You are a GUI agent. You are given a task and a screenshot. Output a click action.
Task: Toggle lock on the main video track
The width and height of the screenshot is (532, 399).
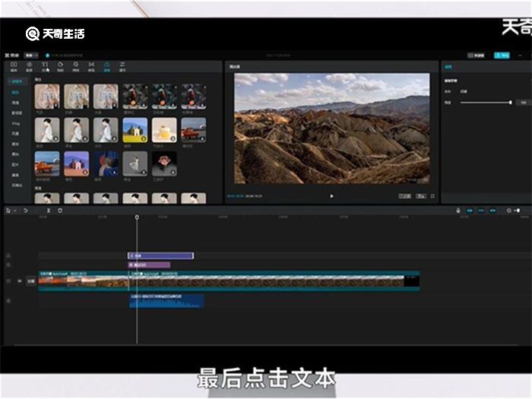click(x=8, y=281)
